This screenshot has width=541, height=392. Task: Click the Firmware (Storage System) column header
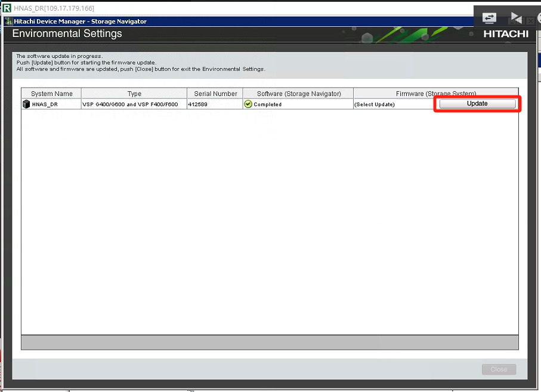pos(436,94)
